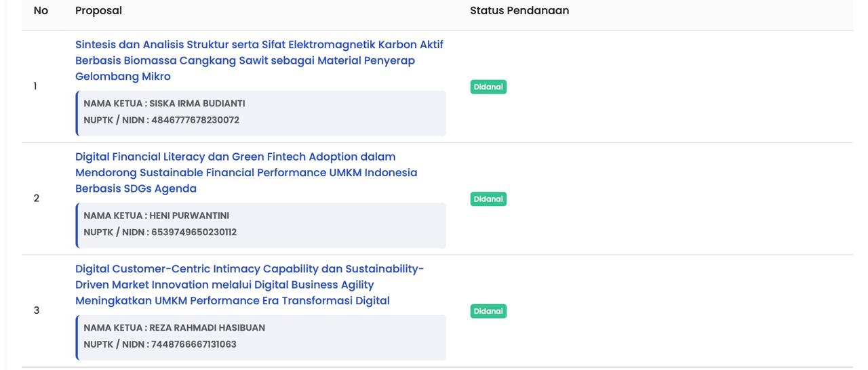Click the blue accent bar beside Heni's info box
Image resolution: width=868 pixels, height=370 pixels.
pyautogui.click(x=77, y=225)
